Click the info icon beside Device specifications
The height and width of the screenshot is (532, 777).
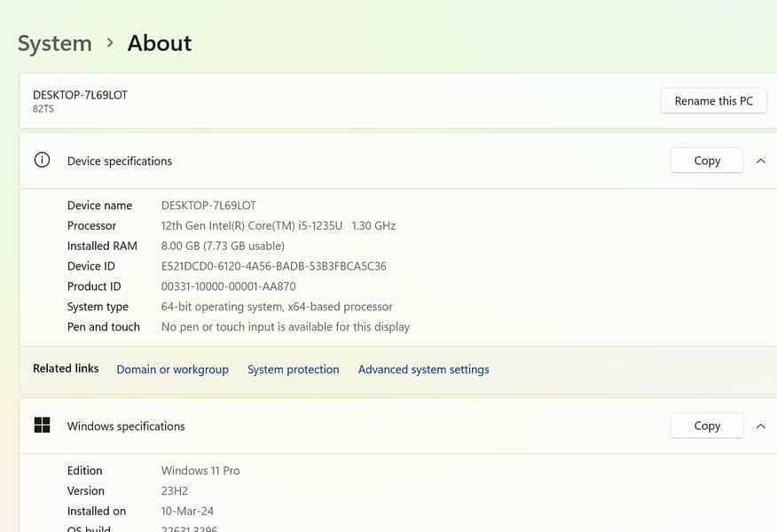(x=42, y=160)
